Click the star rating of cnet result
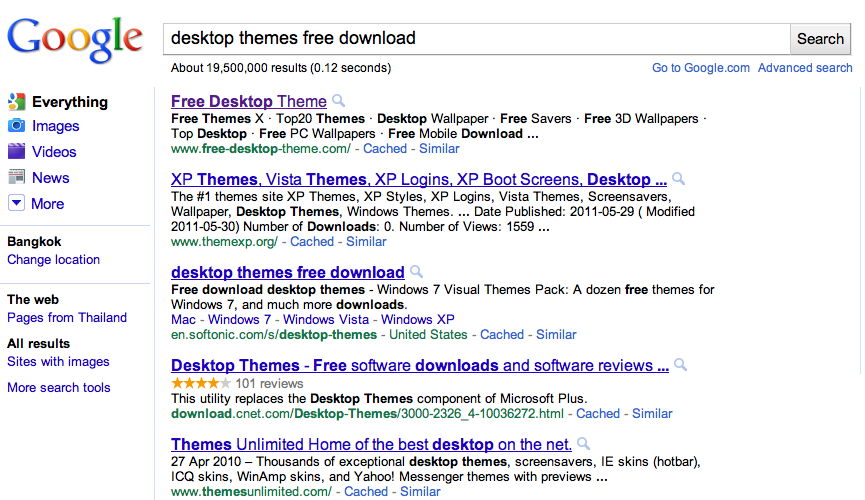The width and height of the screenshot is (865, 500). [x=201, y=383]
